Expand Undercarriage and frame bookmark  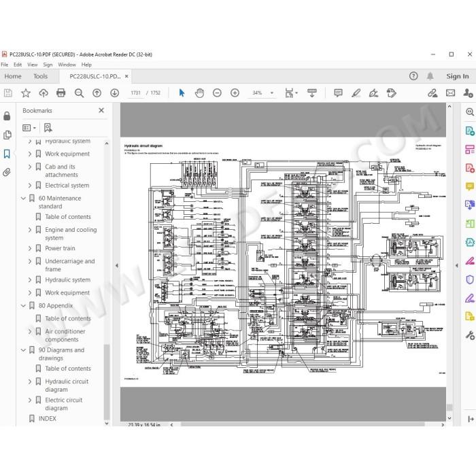(x=30, y=261)
